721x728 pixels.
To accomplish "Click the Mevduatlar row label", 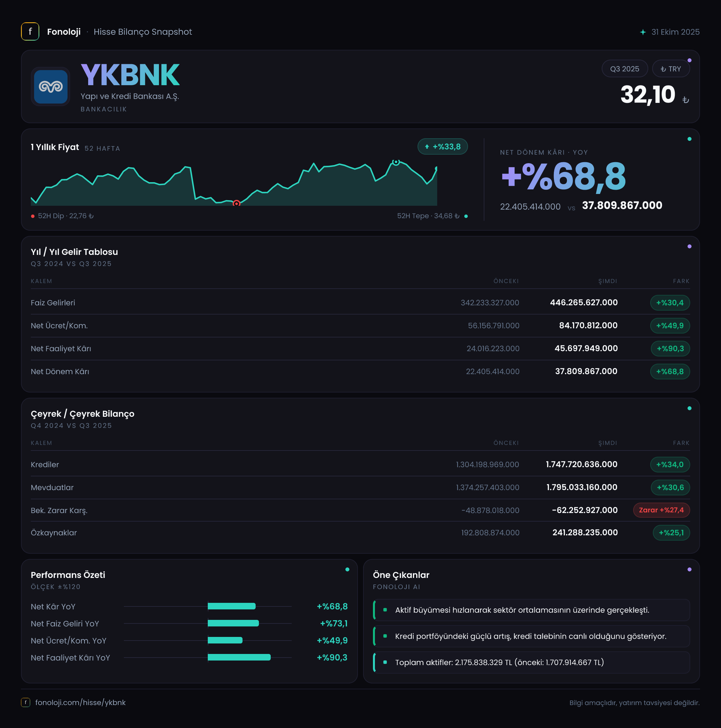I will click(52, 488).
